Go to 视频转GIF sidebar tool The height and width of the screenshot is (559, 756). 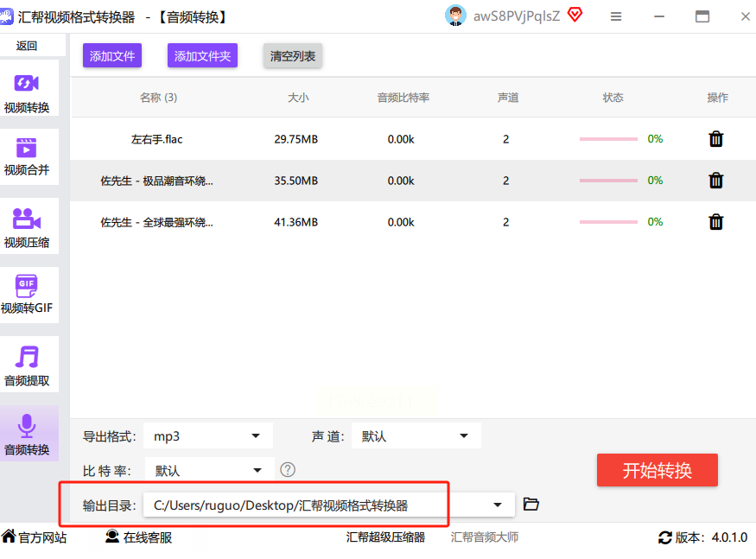(x=27, y=294)
